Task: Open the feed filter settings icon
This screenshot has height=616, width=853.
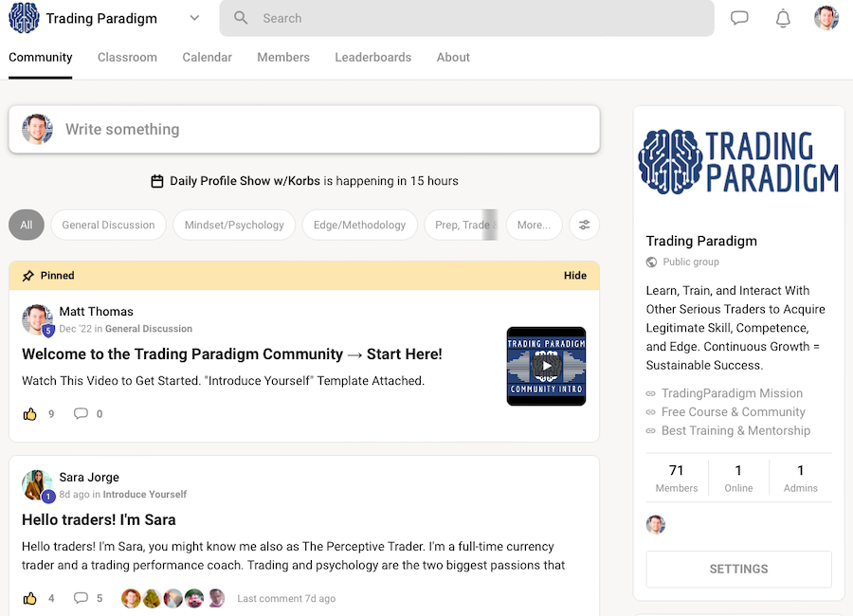Action: [x=584, y=225]
